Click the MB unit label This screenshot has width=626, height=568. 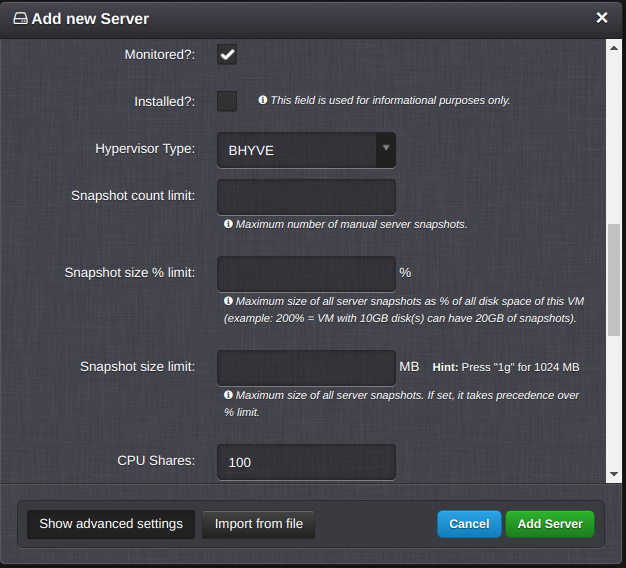409,366
